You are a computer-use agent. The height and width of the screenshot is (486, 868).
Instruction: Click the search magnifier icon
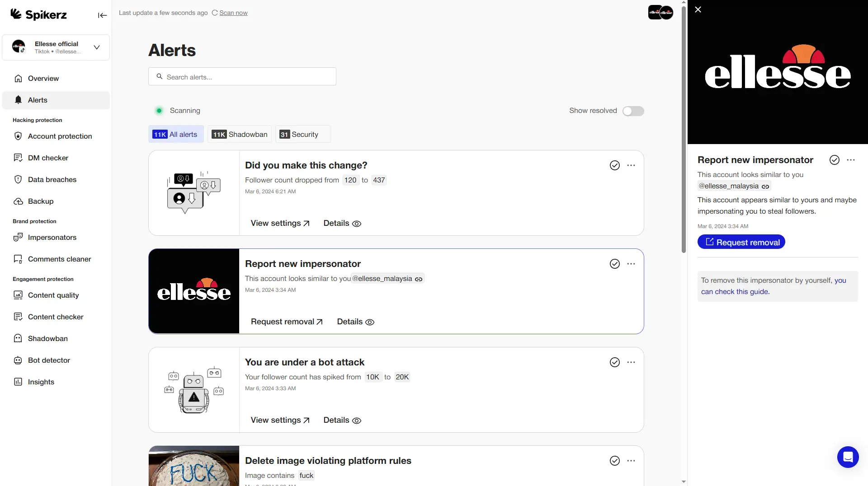[x=160, y=77]
